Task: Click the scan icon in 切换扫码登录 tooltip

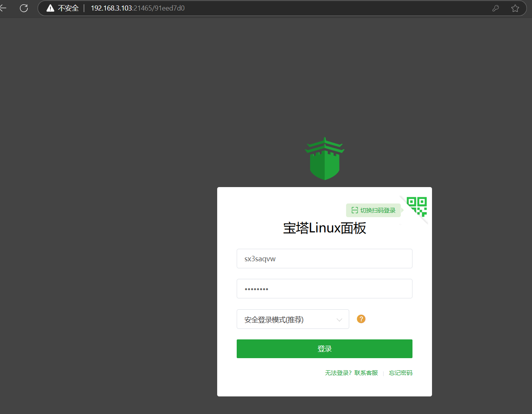Action: click(x=355, y=210)
